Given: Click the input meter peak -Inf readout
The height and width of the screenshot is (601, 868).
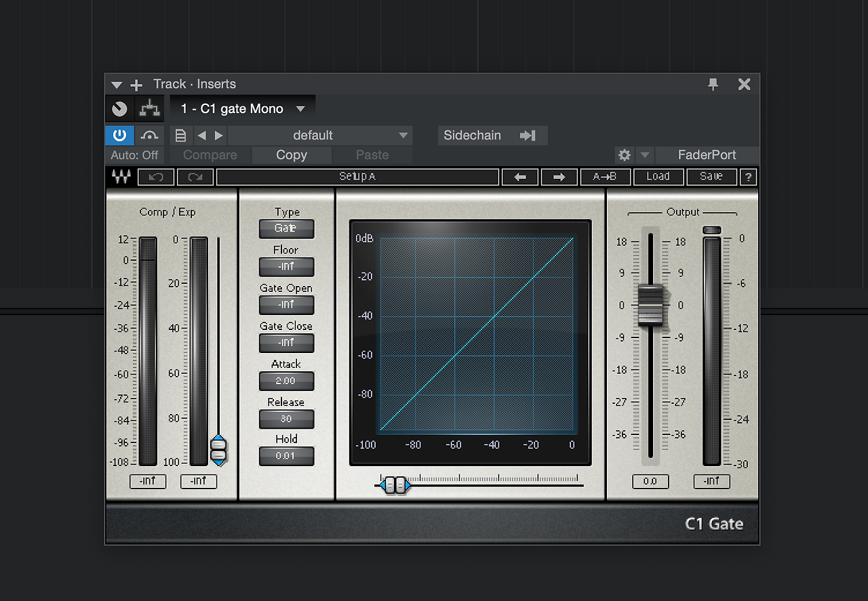Looking at the screenshot, I should pyautogui.click(x=148, y=482).
